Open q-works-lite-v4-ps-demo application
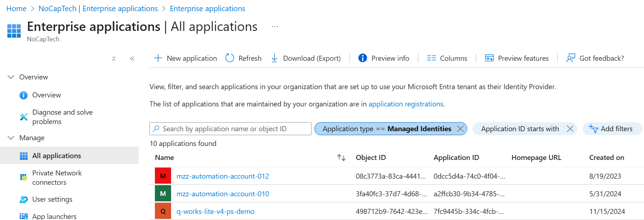 pos(215,211)
